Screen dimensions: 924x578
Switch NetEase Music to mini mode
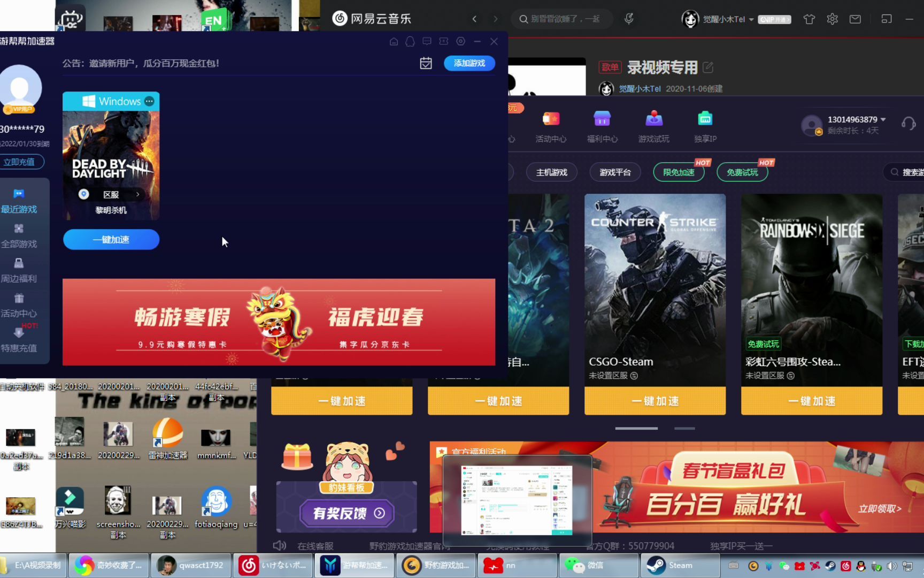click(x=887, y=19)
